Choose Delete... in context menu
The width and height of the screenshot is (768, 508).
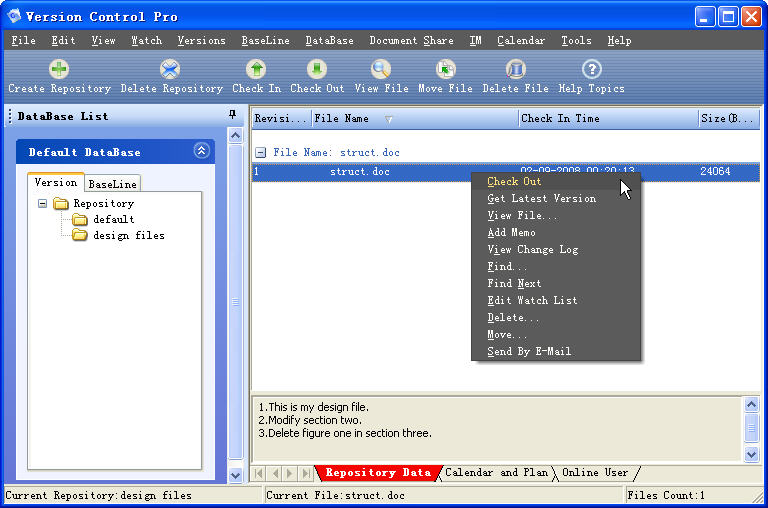click(556, 317)
